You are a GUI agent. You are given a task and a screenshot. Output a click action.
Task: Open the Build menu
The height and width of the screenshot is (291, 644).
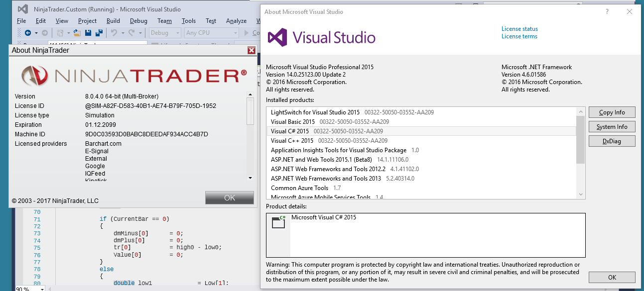pos(113,21)
